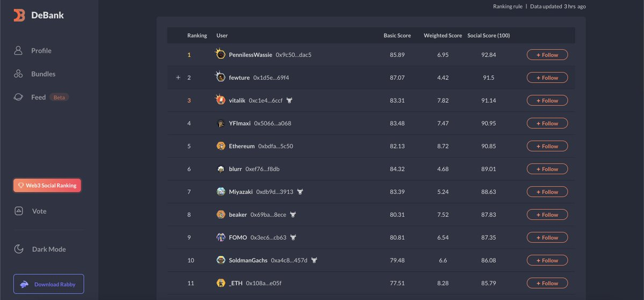644x300 pixels.
Task: Click weighted score 8.72
Action: [443, 146]
